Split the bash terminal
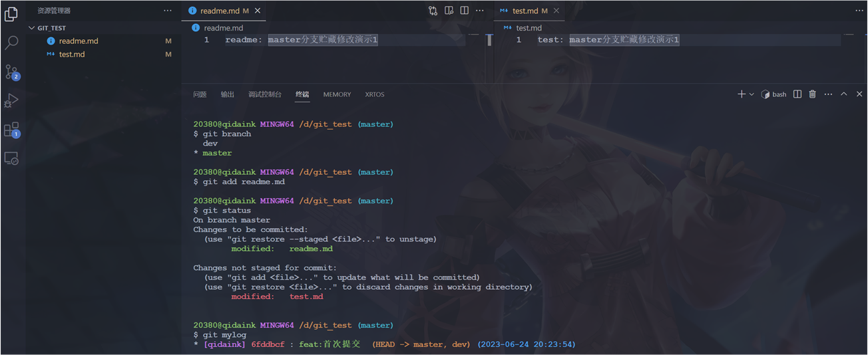 click(797, 94)
